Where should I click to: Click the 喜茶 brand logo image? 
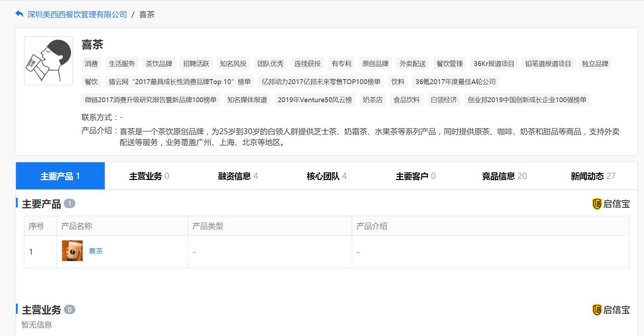48,60
